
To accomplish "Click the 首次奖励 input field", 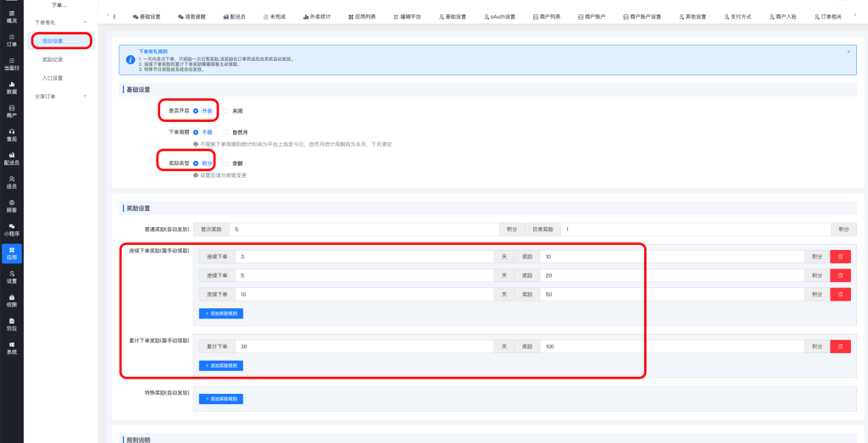I will 364,229.
